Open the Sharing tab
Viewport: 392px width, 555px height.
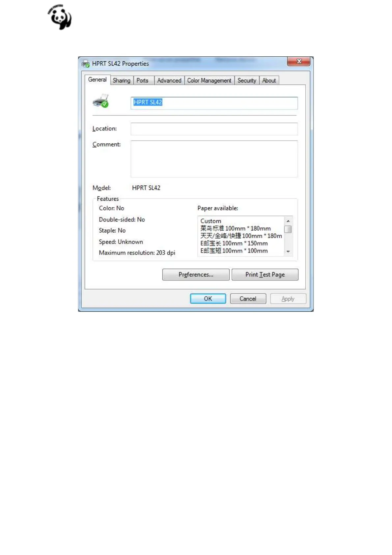(122, 80)
